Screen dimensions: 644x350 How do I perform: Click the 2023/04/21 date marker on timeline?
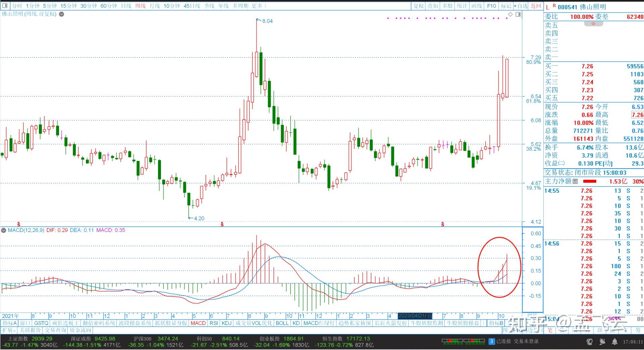tap(415, 316)
